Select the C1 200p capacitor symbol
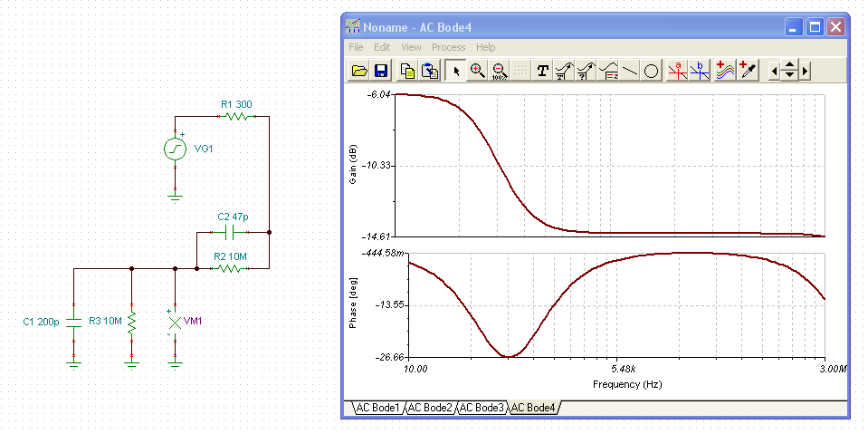Screen dimensions: 868x434 coord(73,322)
